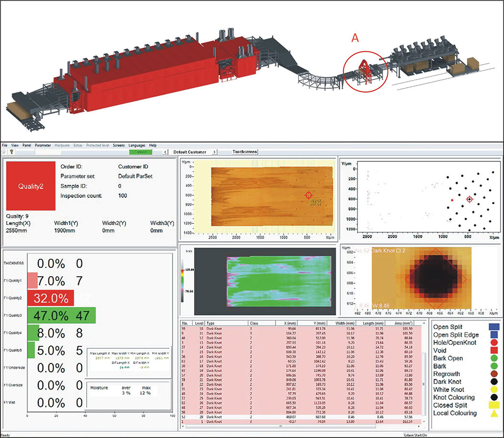504x438 pixels.
Task: Click the Local Colouring yellow triangle symbol
Action: (x=494, y=413)
